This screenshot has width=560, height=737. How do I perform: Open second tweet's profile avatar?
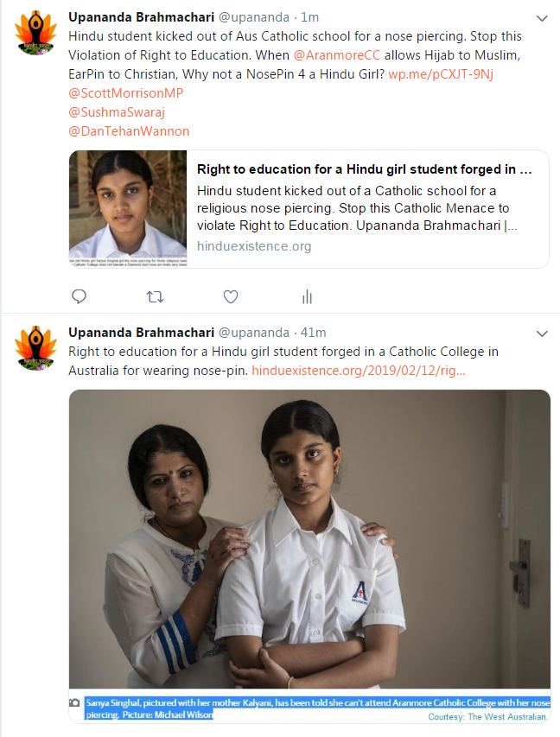click(x=35, y=348)
